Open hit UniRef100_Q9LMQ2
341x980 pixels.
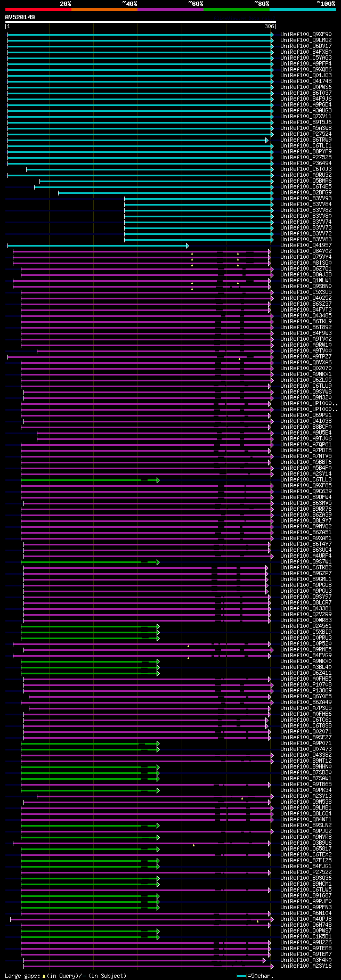pyautogui.click(x=306, y=40)
